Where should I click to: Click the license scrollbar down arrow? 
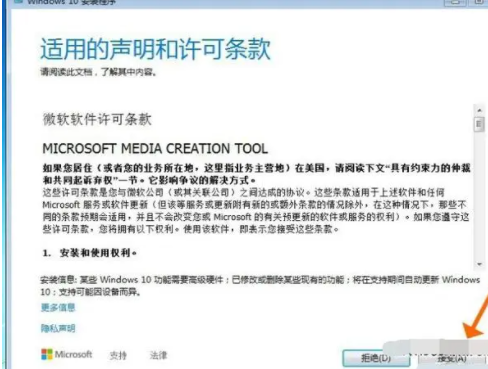point(479,264)
